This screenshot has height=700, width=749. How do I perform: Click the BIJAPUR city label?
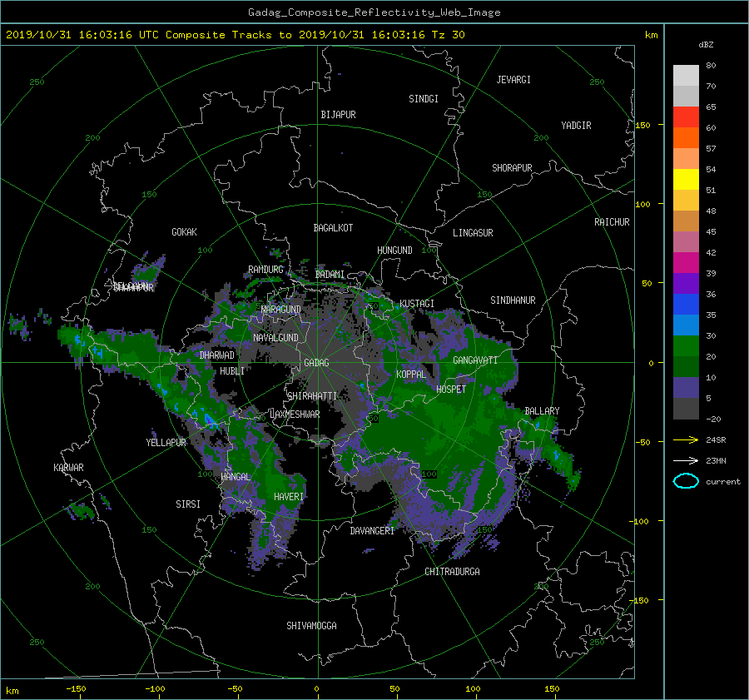[x=338, y=115]
